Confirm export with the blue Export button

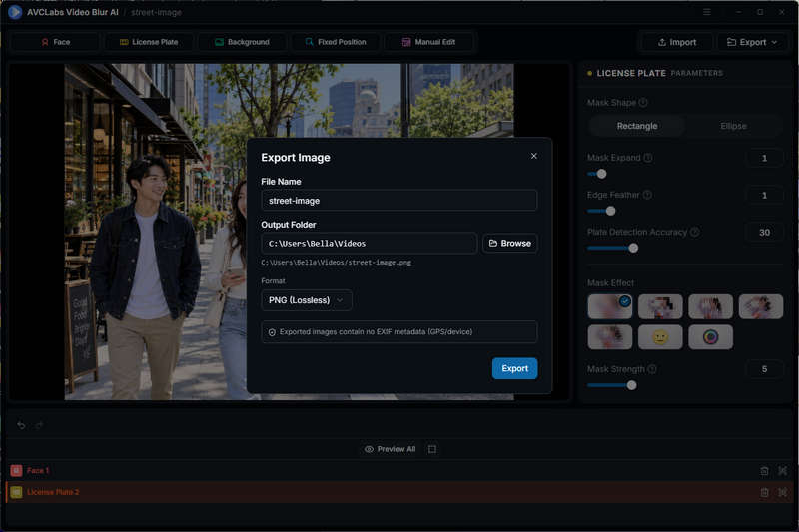(514, 368)
